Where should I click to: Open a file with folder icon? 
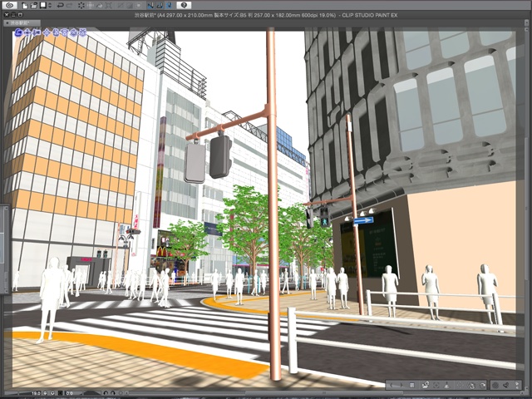pos(33,6)
